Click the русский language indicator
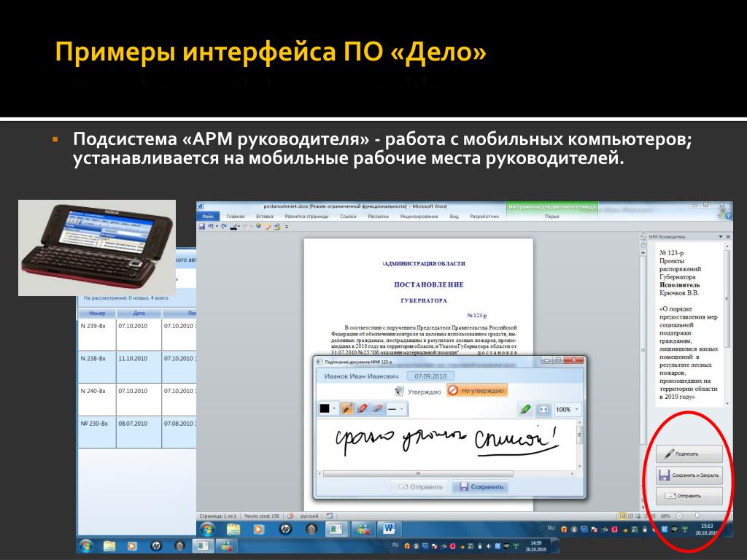The width and height of the screenshot is (747, 560). click(x=309, y=516)
